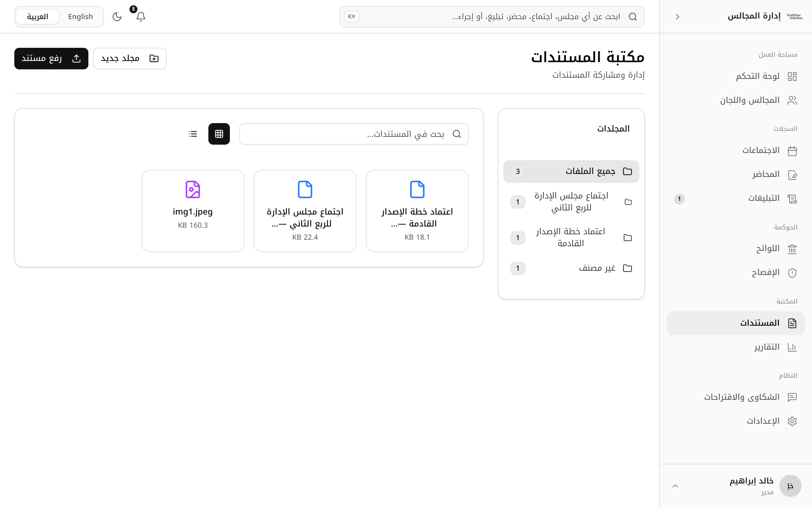Viewport: 812px width, 508px height.
Task: Click the WorkWise Solutions logo
Action: click(795, 16)
